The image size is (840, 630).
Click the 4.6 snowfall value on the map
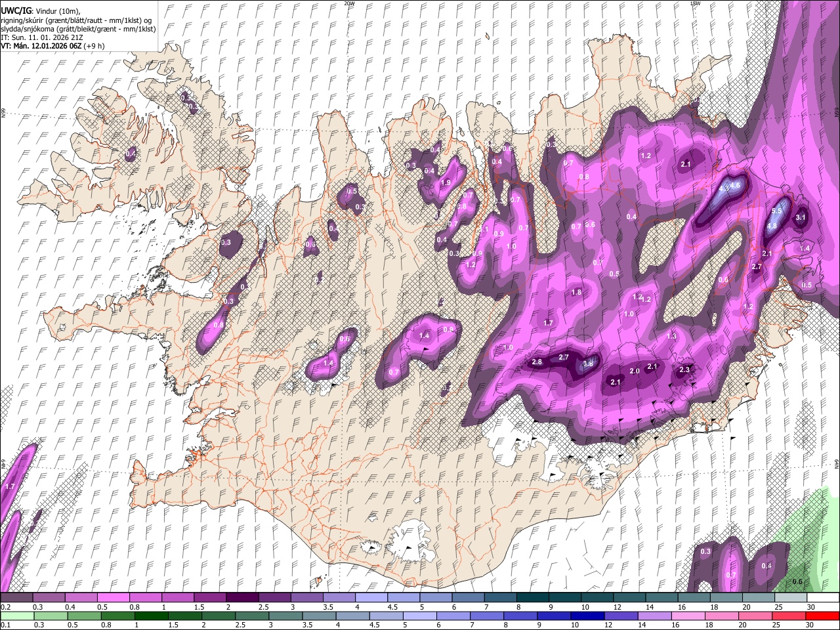735,186
